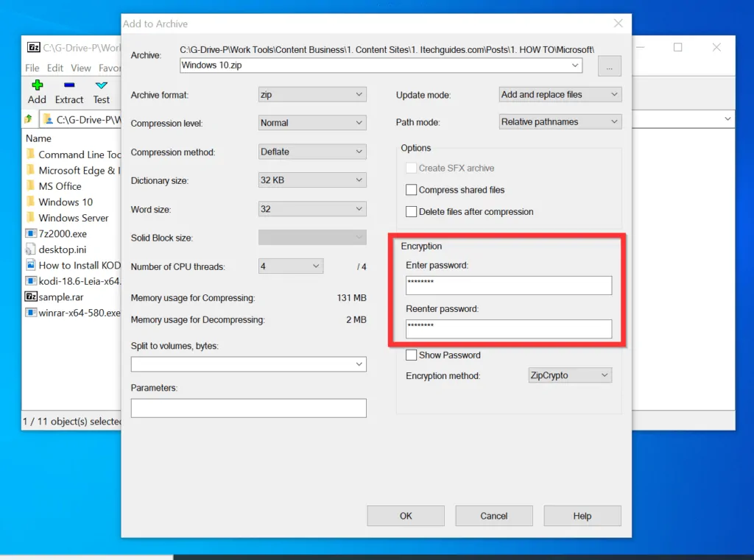
Task: Select the desktop.ini file icon
Action: (31, 249)
